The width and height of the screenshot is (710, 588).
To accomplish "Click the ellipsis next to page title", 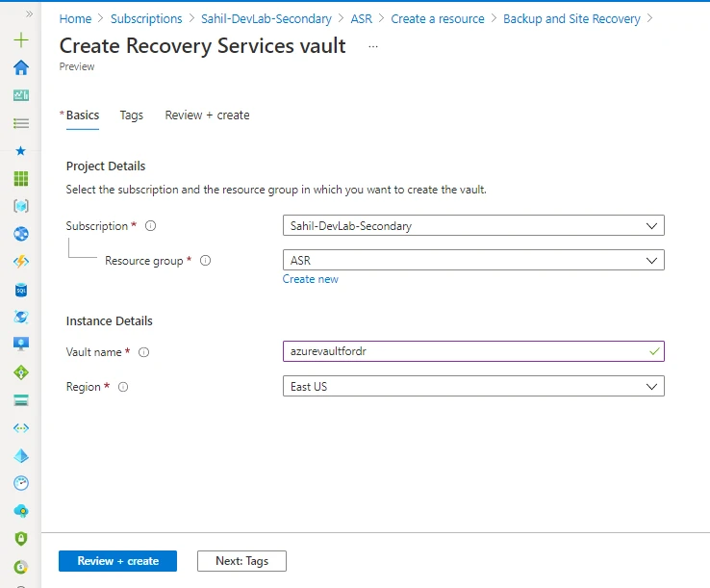I will (x=373, y=46).
